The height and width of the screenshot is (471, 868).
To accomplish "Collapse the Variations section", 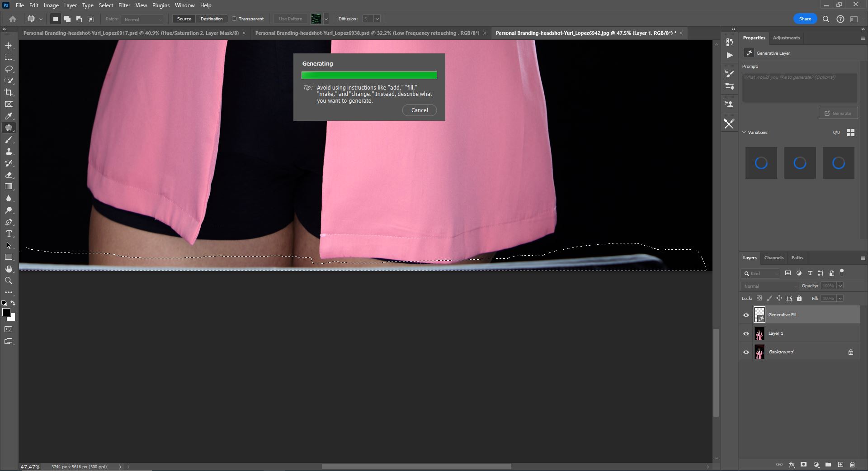I will (744, 132).
